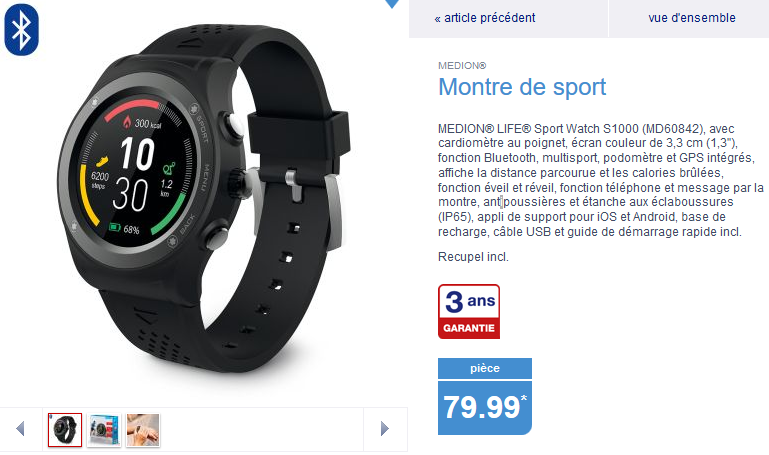
Task: Click the 3 ans Garantie badge
Action: coord(469,312)
